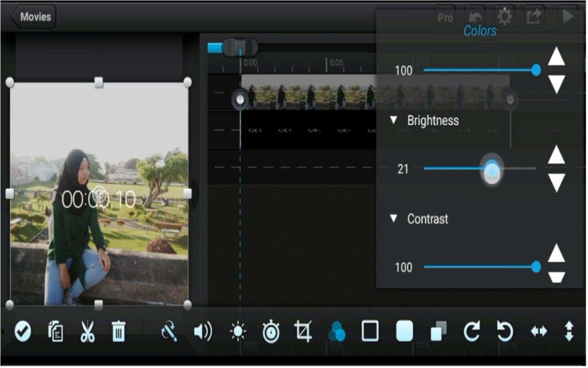Click the Colors panel title
The height and width of the screenshot is (368, 588).
coord(480,31)
